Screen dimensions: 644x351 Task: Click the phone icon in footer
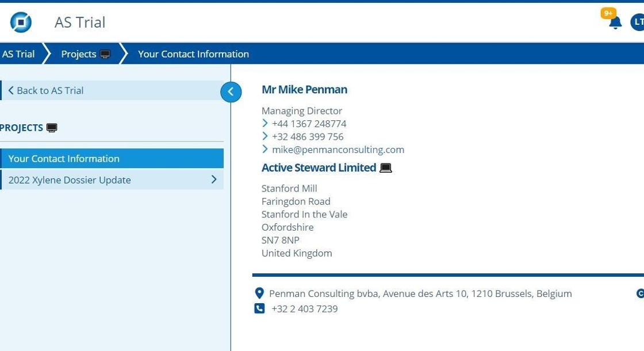point(259,308)
